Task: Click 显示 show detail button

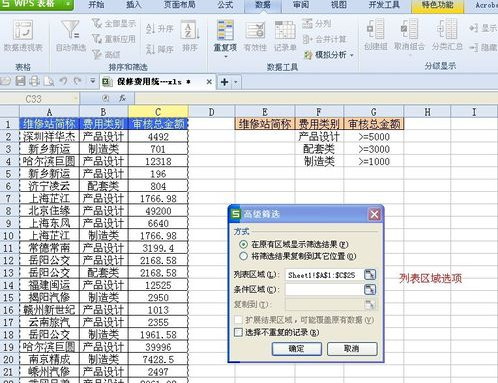Action: (483, 28)
